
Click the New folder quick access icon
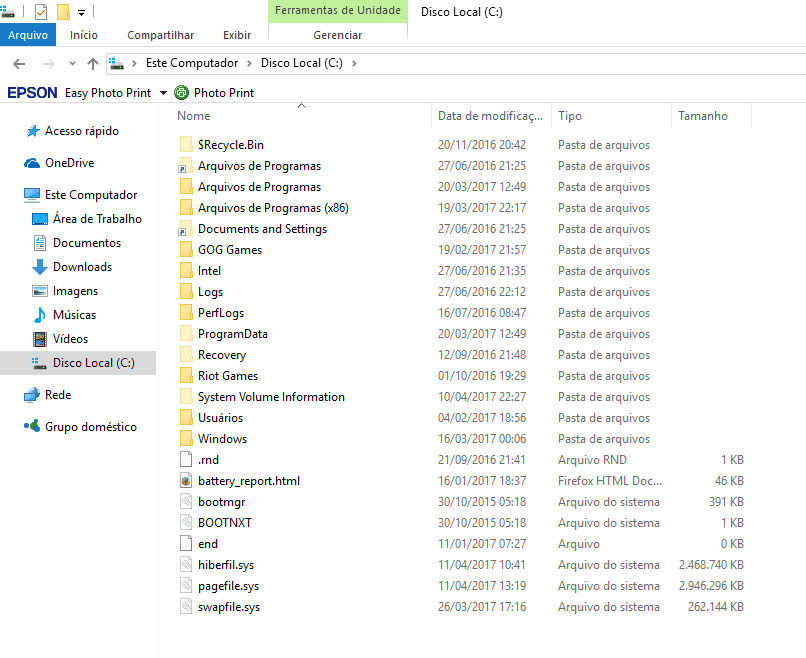[x=63, y=11]
